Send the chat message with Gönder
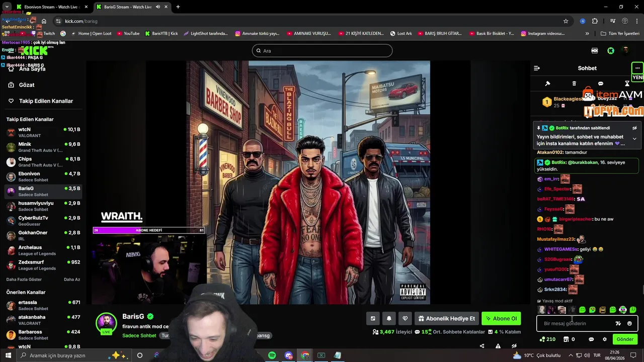The height and width of the screenshot is (362, 644). coord(625,339)
